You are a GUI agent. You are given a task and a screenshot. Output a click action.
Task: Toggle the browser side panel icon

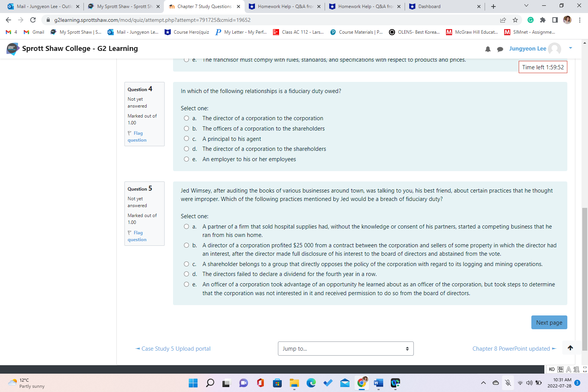pyautogui.click(x=555, y=20)
